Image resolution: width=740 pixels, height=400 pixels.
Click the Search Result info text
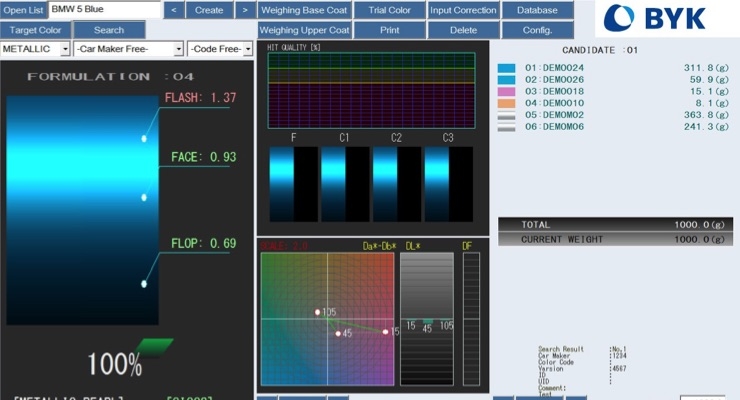[x=561, y=349]
